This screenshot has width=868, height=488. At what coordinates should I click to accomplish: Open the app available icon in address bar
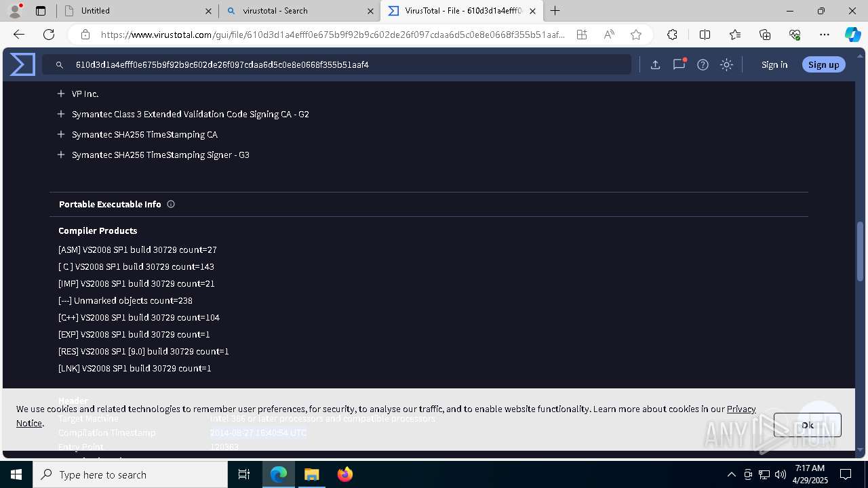click(x=582, y=35)
